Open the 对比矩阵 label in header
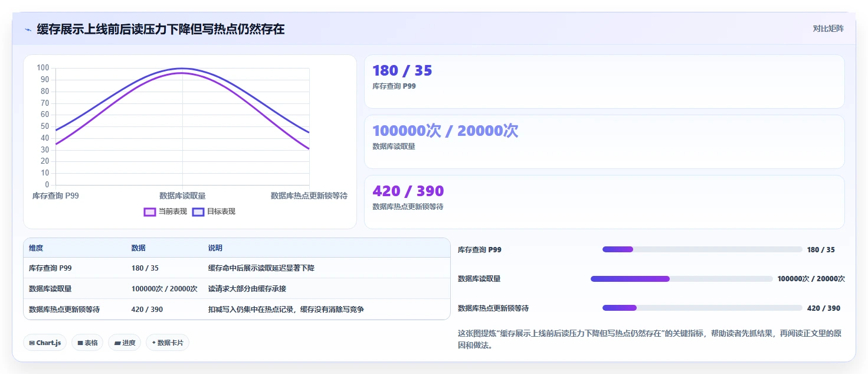 click(828, 28)
